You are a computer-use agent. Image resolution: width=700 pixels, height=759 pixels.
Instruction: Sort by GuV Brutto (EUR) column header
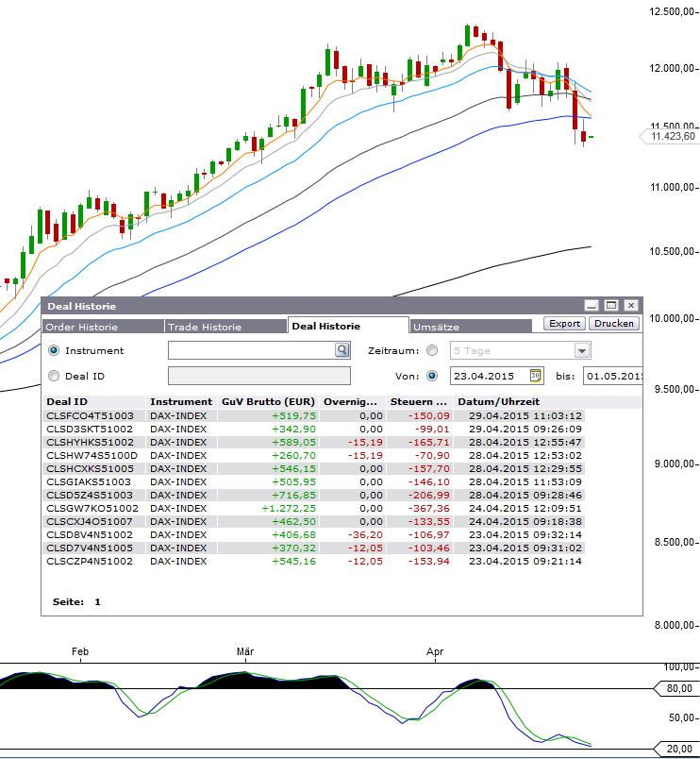pyautogui.click(x=268, y=401)
